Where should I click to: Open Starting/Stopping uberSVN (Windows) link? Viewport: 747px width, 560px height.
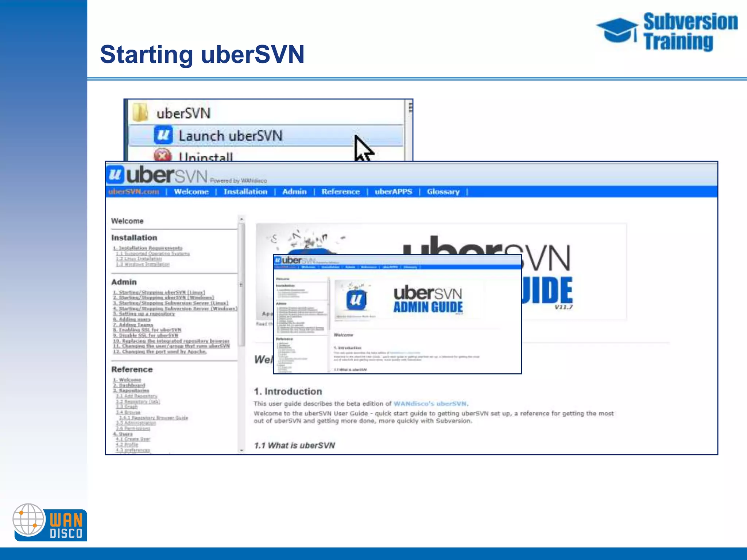click(163, 297)
